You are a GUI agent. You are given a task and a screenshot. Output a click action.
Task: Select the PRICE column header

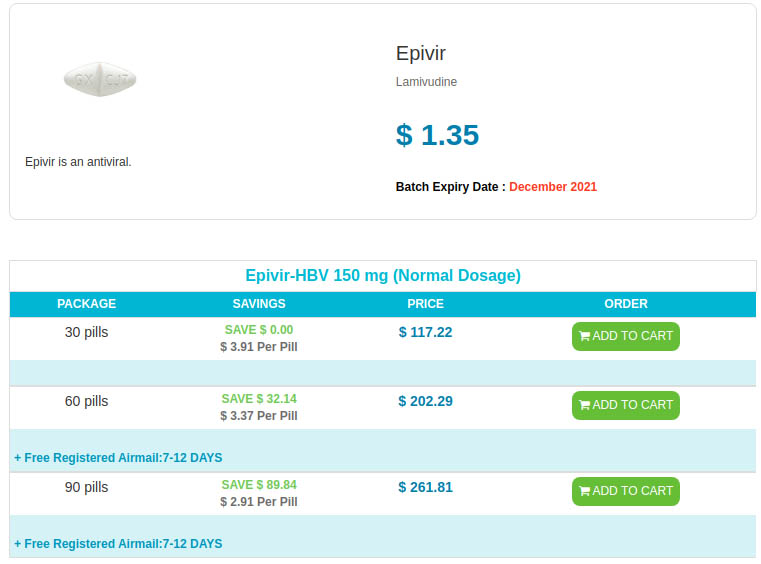pyautogui.click(x=425, y=304)
